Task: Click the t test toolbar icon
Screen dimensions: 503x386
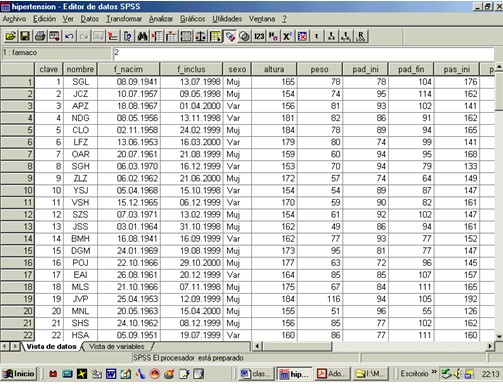Action: pos(317,36)
